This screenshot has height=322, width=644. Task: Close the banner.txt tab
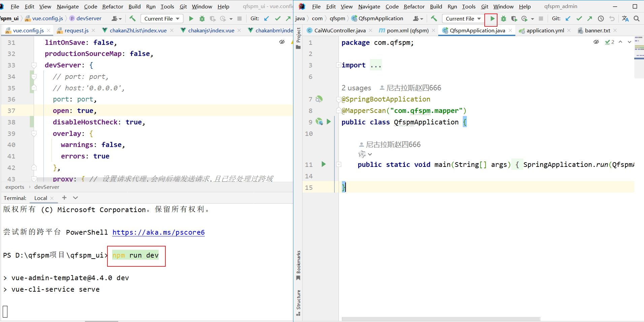click(x=615, y=30)
